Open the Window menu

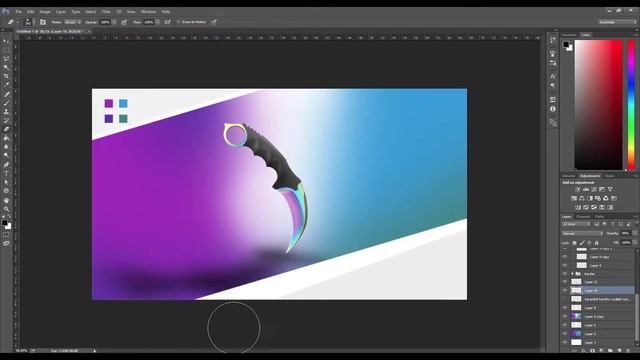point(149,12)
